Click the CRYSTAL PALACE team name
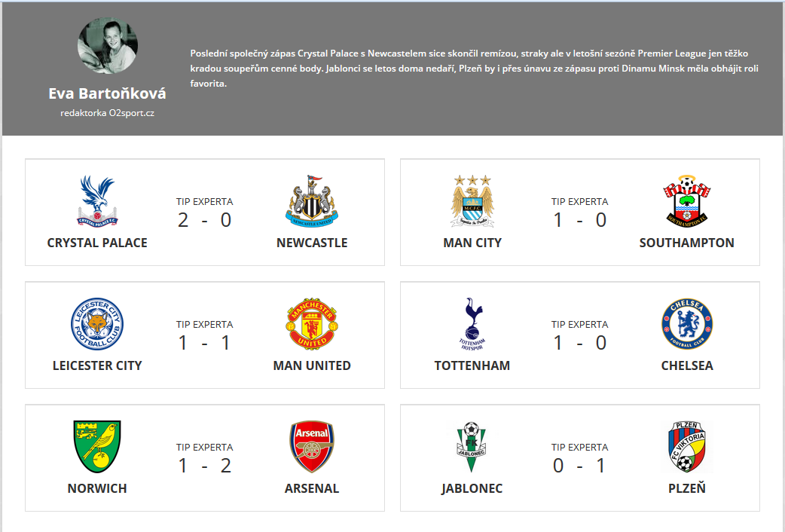 pyautogui.click(x=97, y=243)
